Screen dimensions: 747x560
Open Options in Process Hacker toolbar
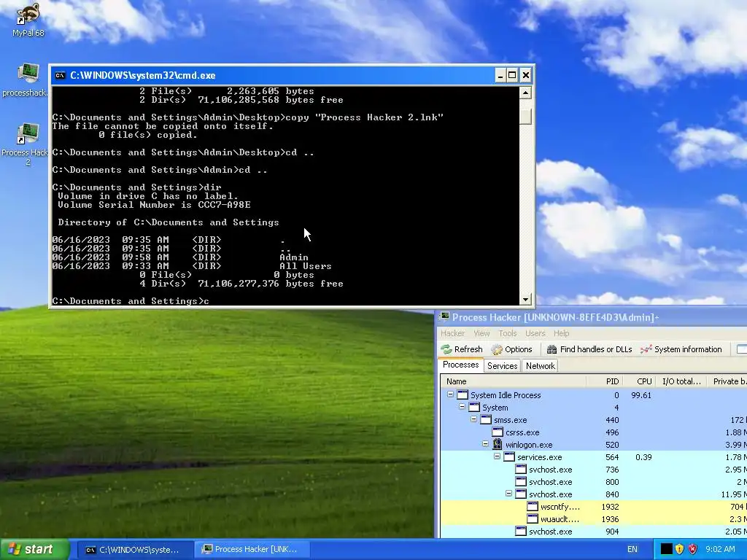click(511, 349)
